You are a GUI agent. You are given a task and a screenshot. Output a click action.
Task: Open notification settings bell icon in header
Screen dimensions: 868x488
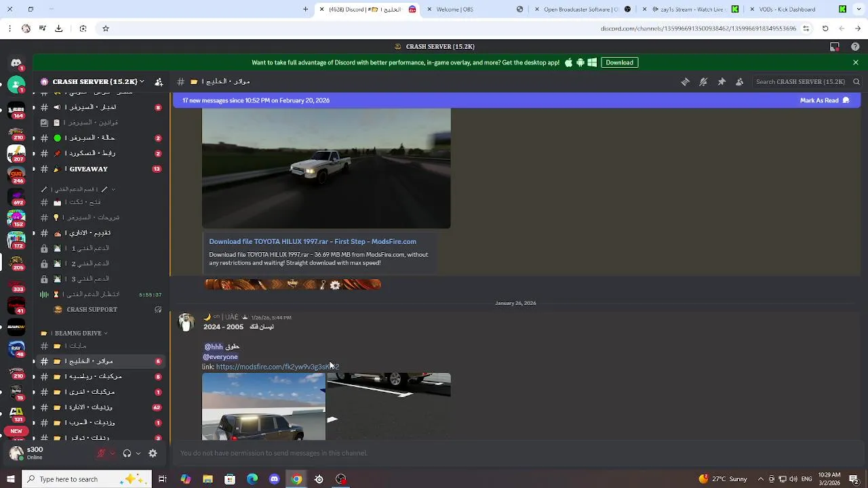point(703,81)
